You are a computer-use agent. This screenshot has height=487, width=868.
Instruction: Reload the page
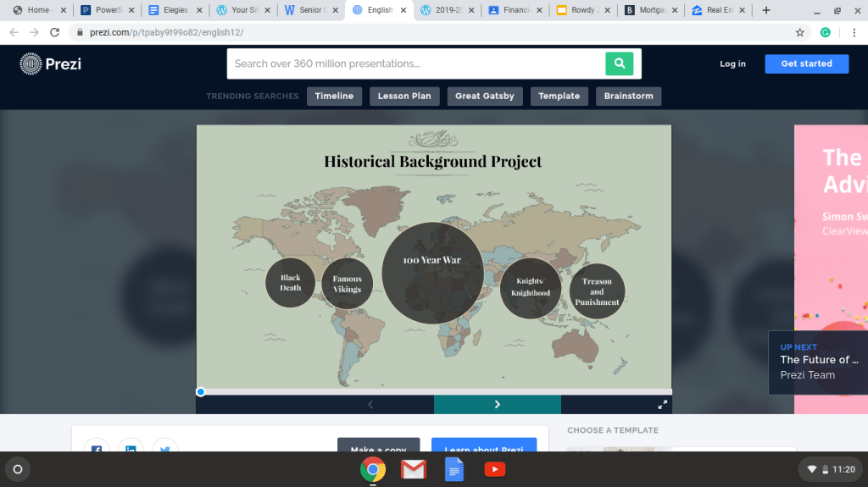[55, 32]
